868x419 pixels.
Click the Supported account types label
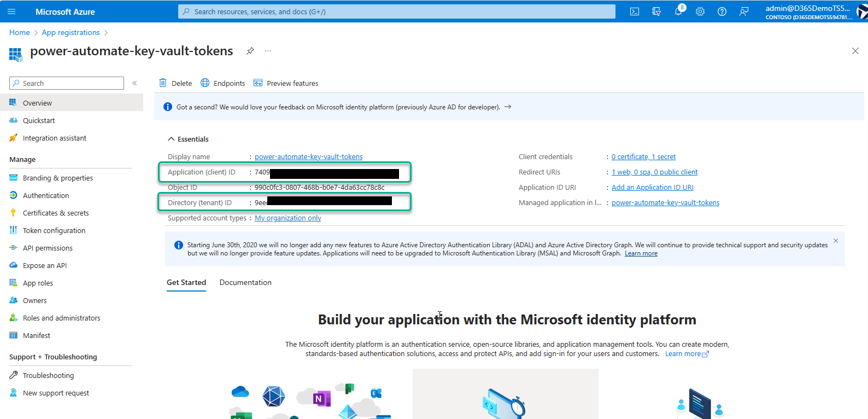click(207, 218)
